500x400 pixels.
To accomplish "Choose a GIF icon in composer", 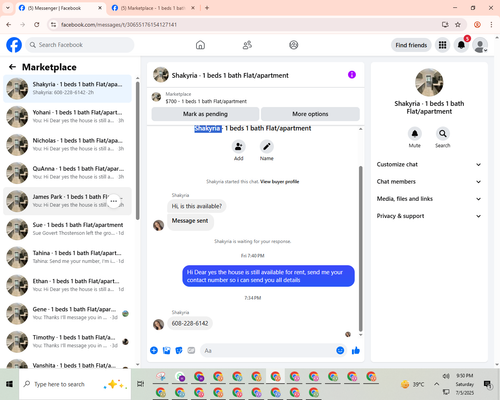I will pyautogui.click(x=191, y=350).
